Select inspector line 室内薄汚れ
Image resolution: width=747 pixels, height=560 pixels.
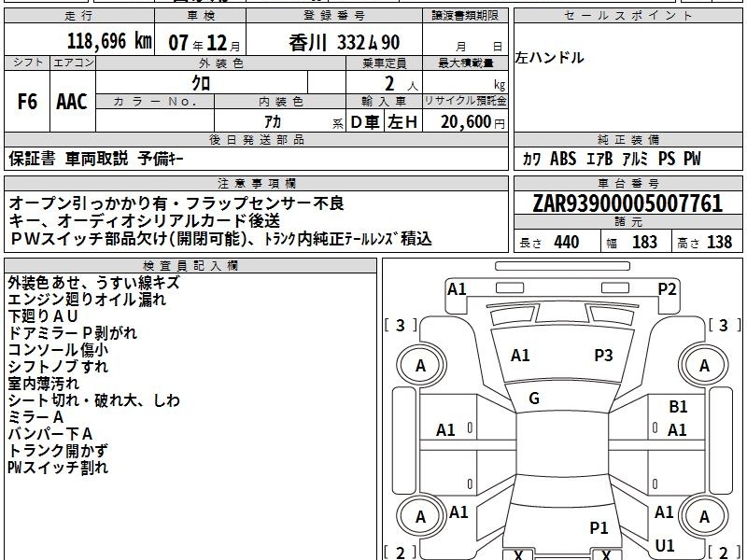coord(43,384)
